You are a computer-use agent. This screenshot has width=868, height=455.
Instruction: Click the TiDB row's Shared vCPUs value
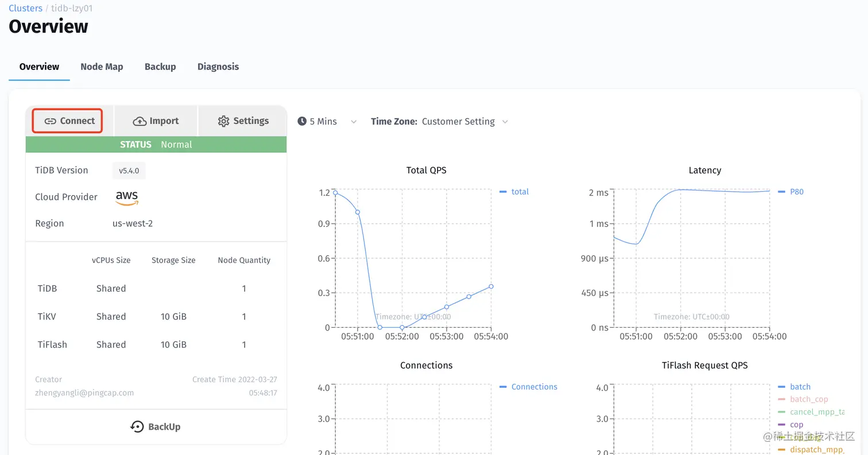111,289
